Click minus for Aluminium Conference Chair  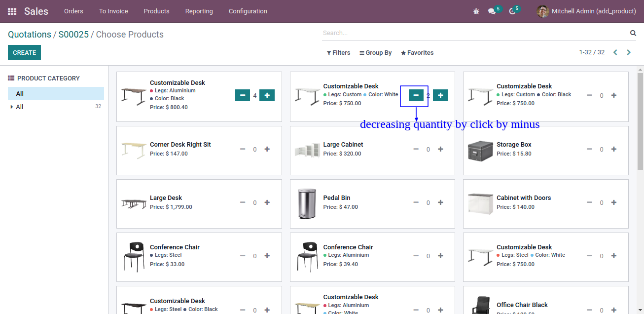click(x=416, y=256)
